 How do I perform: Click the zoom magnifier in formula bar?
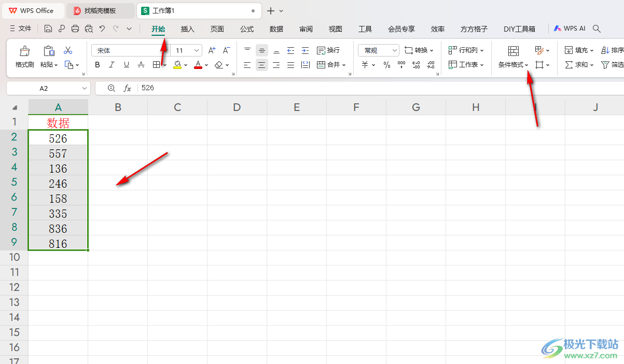111,88
